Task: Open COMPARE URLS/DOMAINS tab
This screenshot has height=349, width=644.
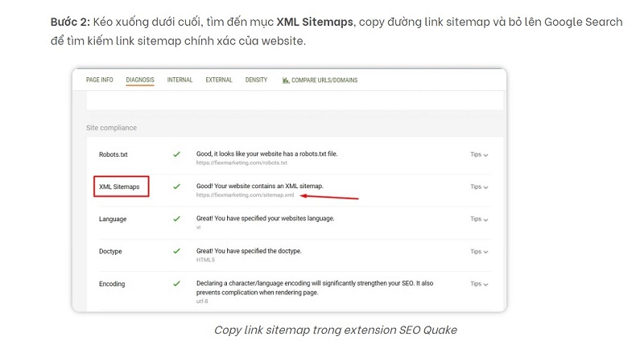Action: [x=320, y=80]
